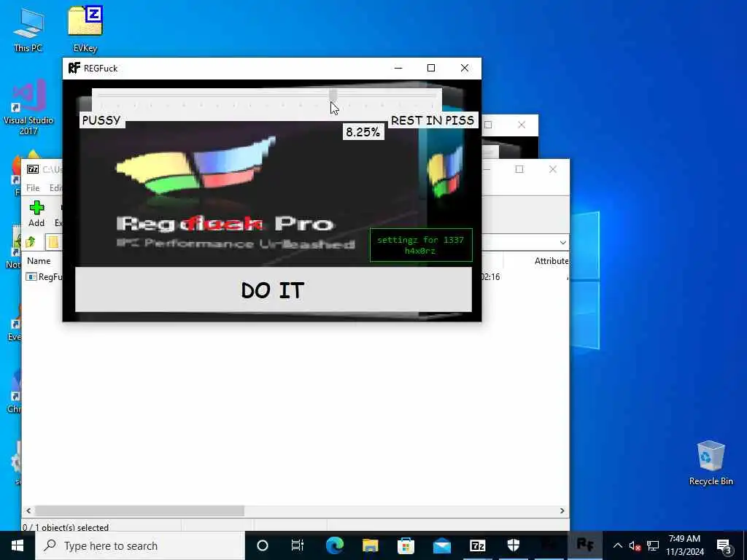Screen dimensions: 747x560
Task: Open Microsoft Store from taskbar
Action: [x=406, y=545]
